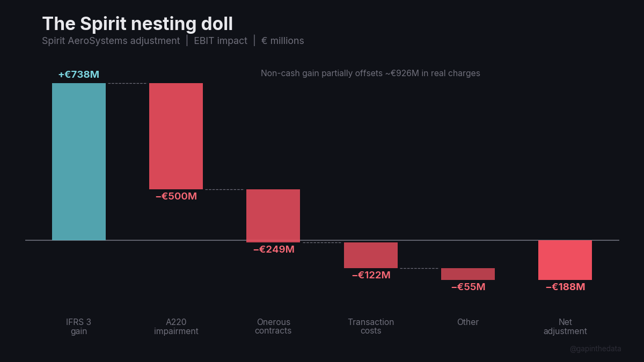
Task: Select the Onerous contracts bar
Action: (273, 216)
